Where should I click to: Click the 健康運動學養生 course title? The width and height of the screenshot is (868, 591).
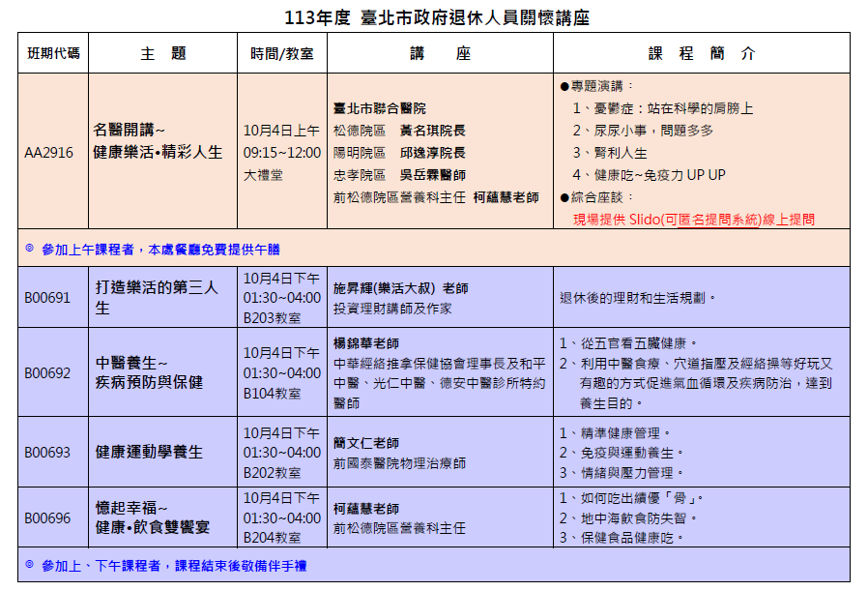(149, 452)
